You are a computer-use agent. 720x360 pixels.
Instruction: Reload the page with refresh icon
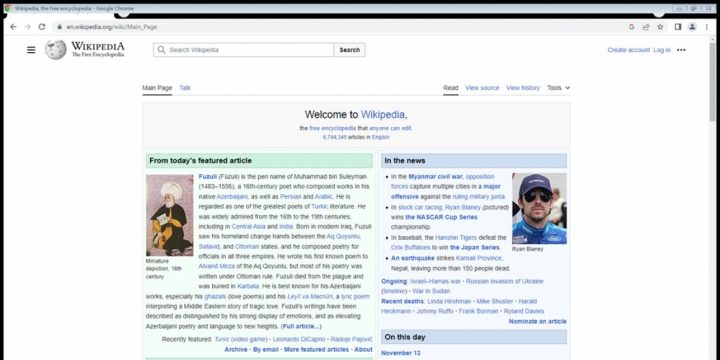pyautogui.click(x=42, y=27)
